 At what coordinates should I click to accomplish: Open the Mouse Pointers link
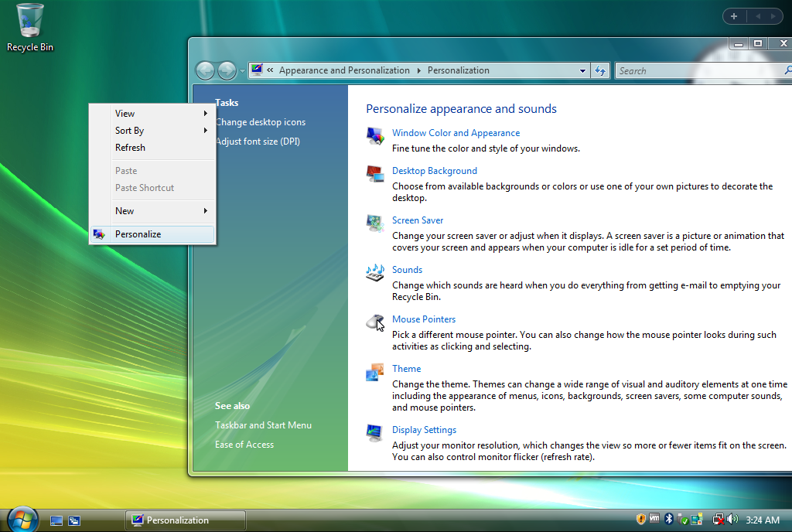pyautogui.click(x=424, y=319)
